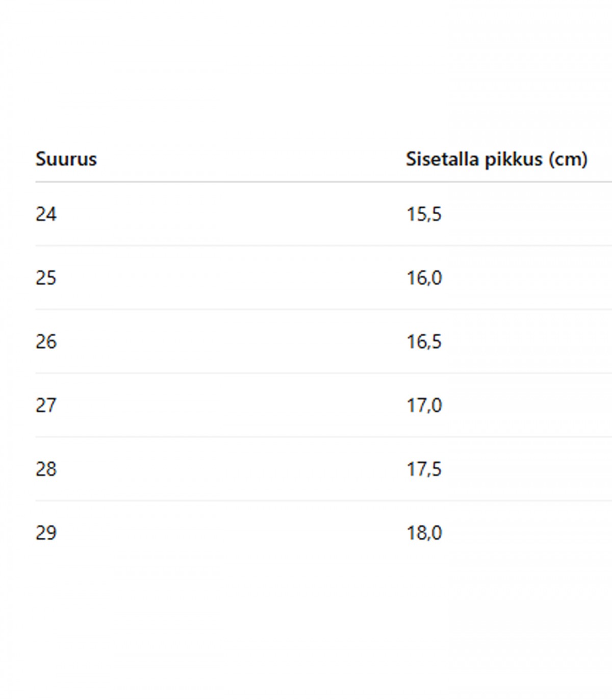Click empty row space between 29 and 18,0
The height and width of the screenshot is (700, 612).
pyautogui.click(x=231, y=533)
